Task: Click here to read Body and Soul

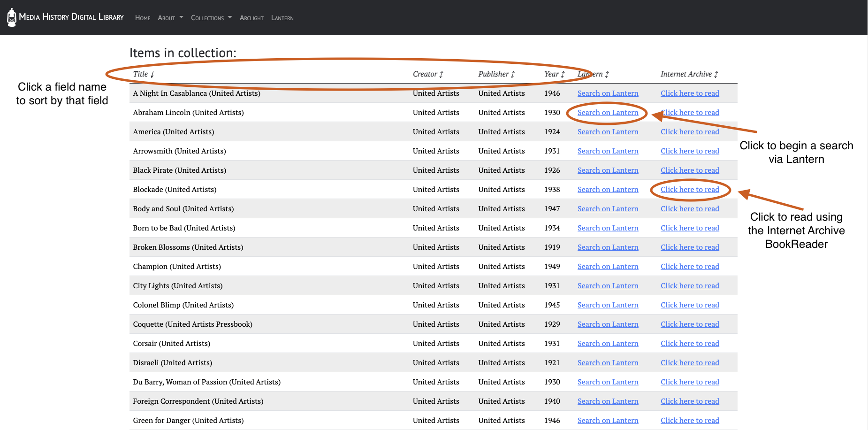Action: [690, 209]
